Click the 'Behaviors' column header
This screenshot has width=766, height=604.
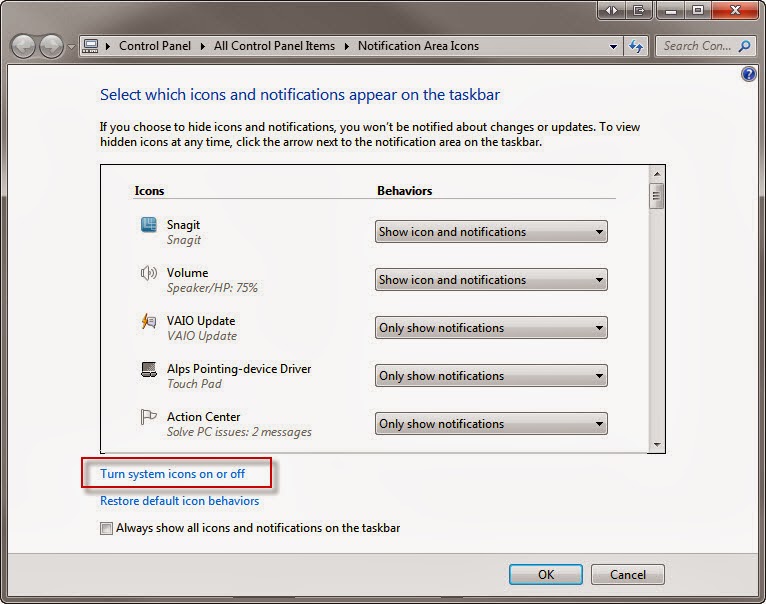[x=404, y=191]
